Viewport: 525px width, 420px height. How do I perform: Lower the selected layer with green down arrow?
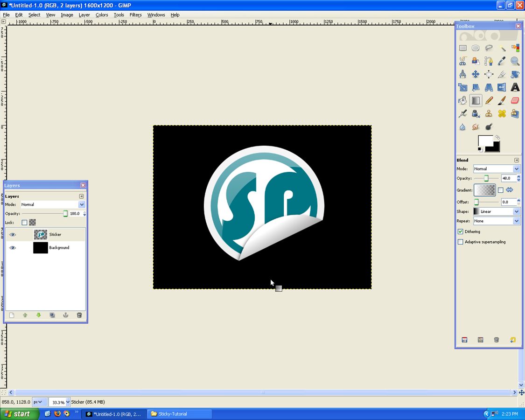pyautogui.click(x=39, y=315)
